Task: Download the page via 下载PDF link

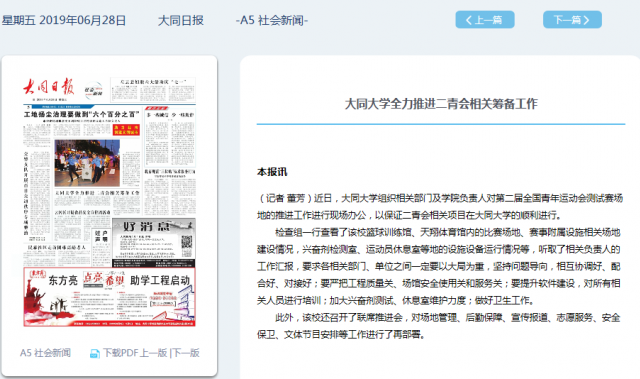Action: (121, 353)
